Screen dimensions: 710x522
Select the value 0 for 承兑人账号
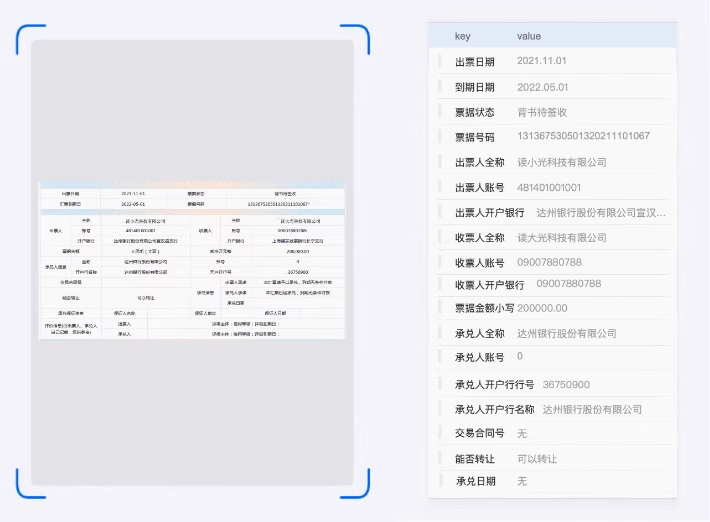click(520, 356)
